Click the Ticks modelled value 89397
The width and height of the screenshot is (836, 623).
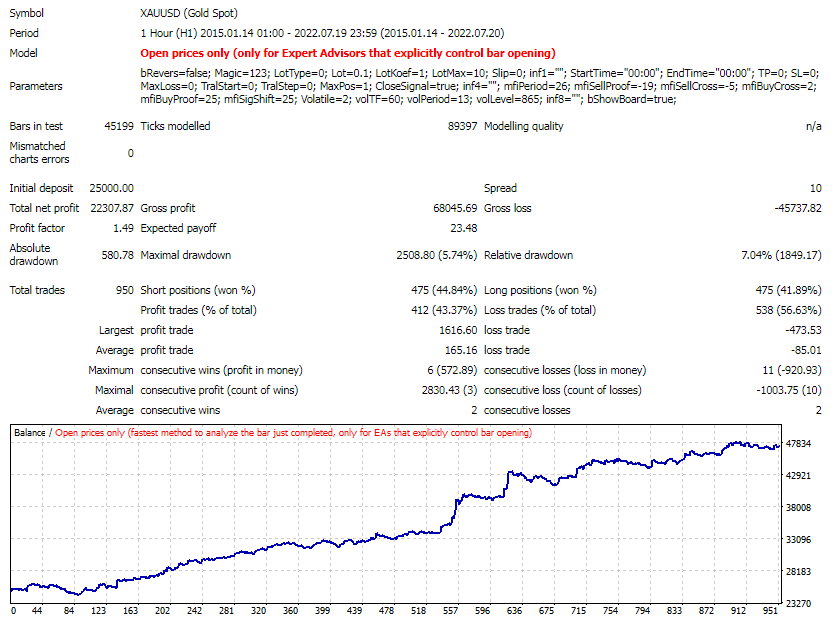point(462,126)
